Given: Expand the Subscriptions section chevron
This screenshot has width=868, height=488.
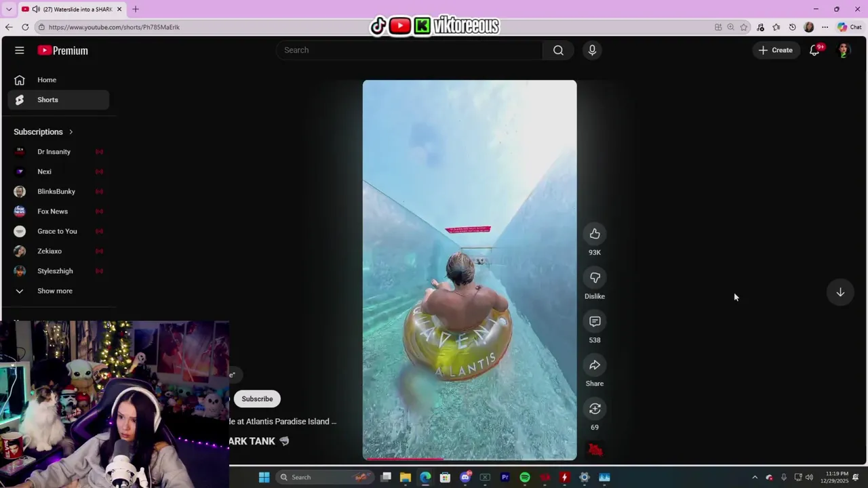Looking at the screenshot, I should tap(71, 132).
